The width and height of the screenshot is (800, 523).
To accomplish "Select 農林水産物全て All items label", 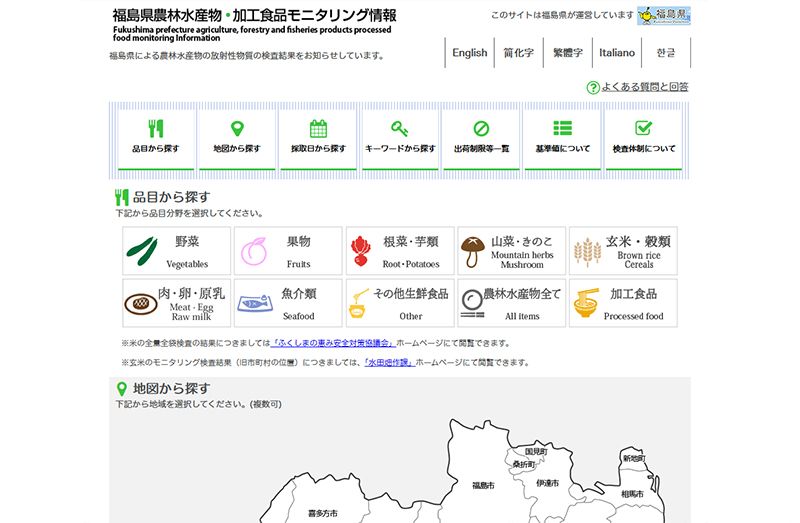I will tap(522, 304).
